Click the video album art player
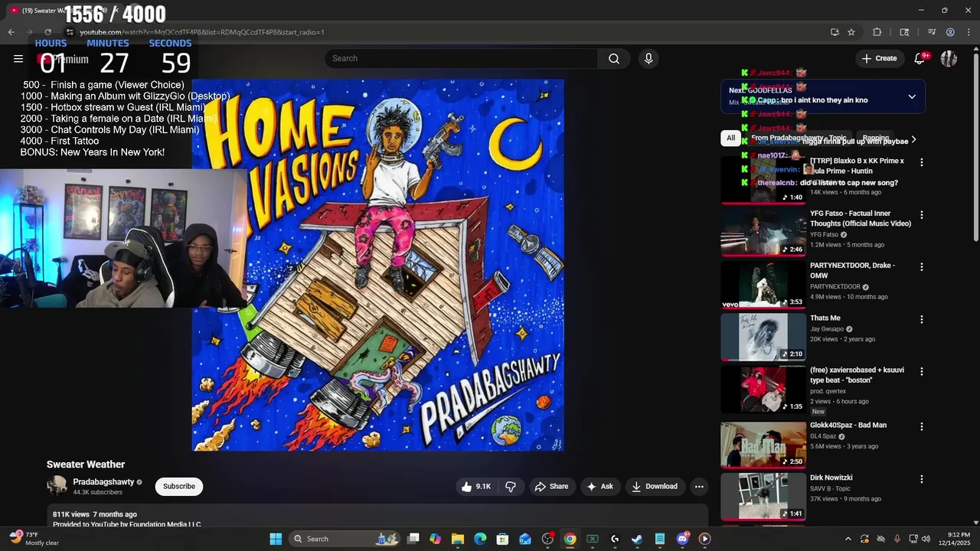Screen dimensions: 980x551 click(x=377, y=265)
